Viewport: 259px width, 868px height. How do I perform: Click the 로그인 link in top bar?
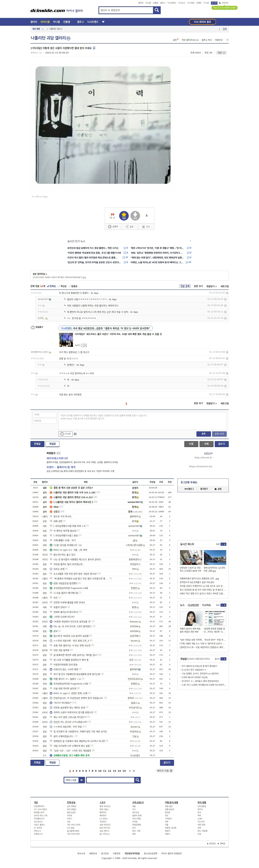(214, 3)
